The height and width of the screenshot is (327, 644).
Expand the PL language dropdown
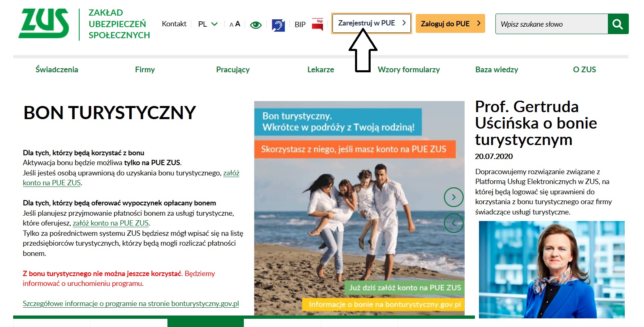pos(208,24)
